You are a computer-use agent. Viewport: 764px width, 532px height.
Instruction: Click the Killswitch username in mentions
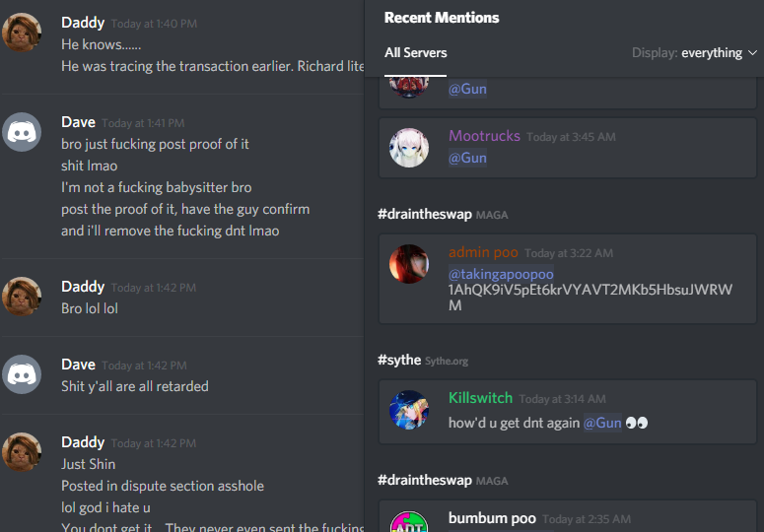[480, 398]
